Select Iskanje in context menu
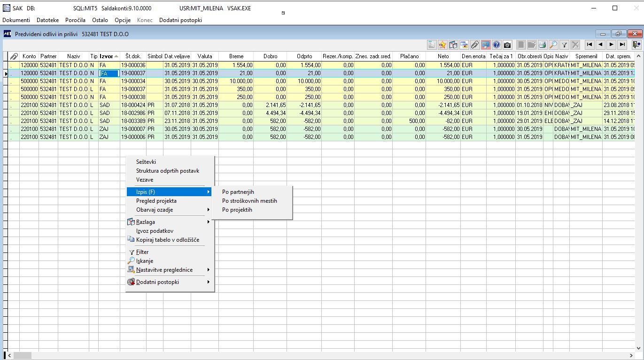The image size is (644, 360). tap(170, 261)
